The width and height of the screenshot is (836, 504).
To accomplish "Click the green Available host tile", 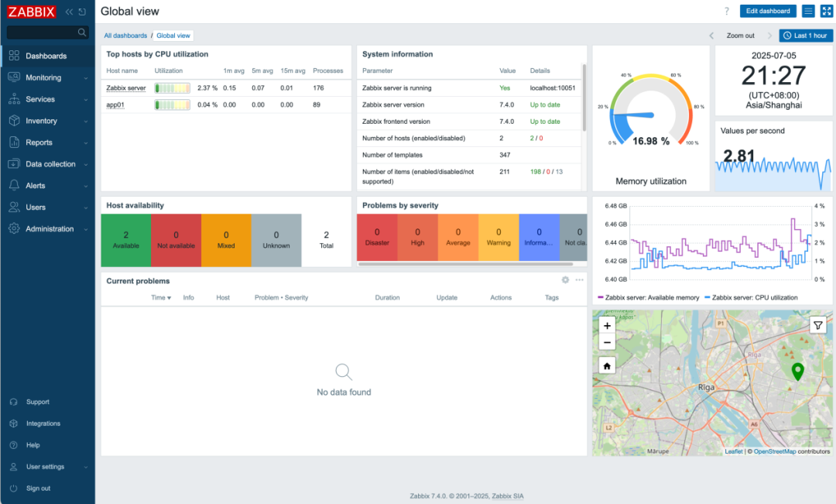I will click(x=126, y=240).
